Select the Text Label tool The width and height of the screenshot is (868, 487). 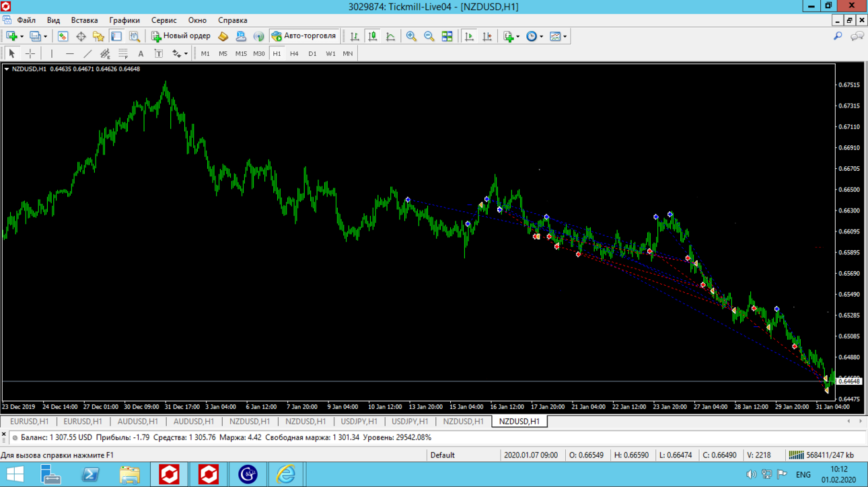pos(159,53)
